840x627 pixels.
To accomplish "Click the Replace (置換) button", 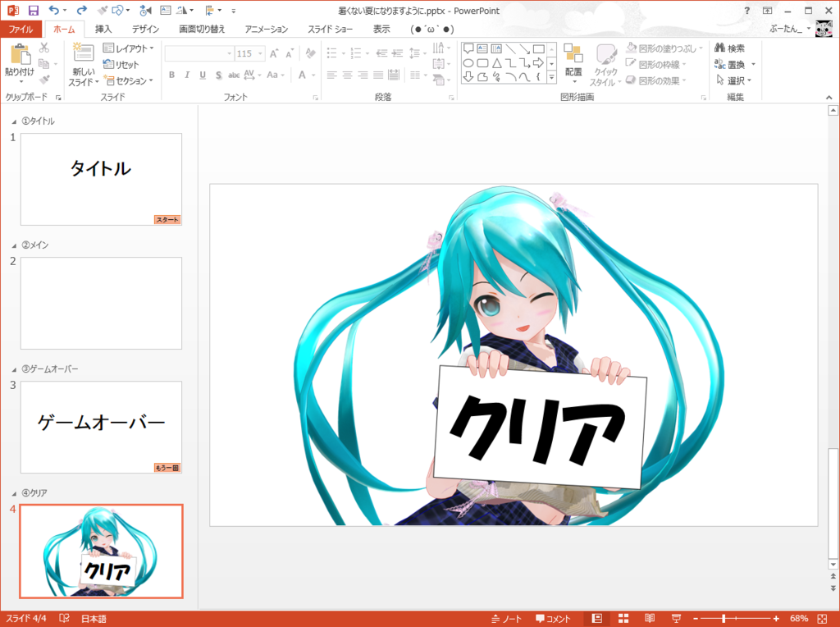I will point(729,64).
